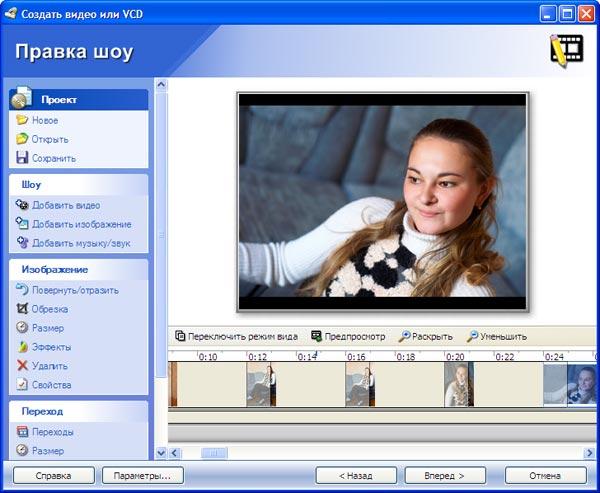
Task: Click the Новое folder icon
Action: [22, 120]
